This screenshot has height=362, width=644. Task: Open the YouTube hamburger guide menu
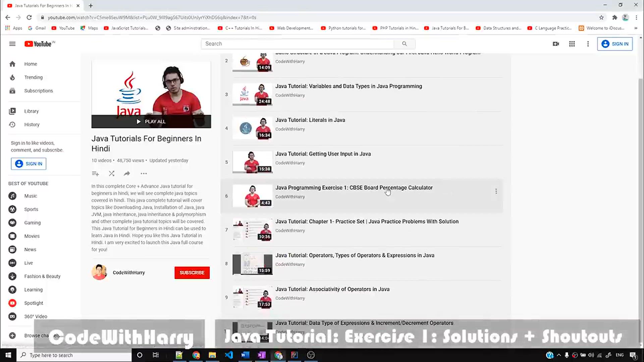12,44
